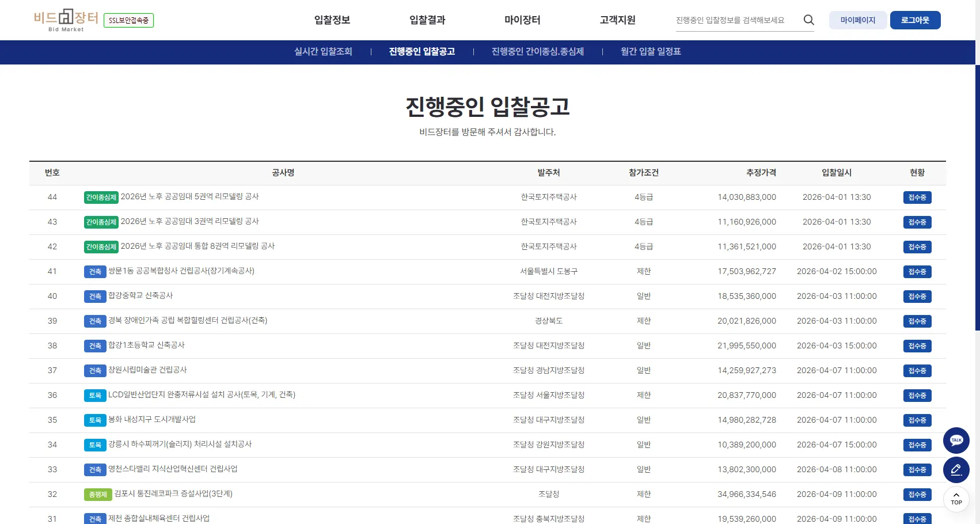Image resolution: width=980 pixels, height=524 pixels.
Task: Open 경북 장애인가족 공립 복합힐링센터 listing
Action: point(188,321)
